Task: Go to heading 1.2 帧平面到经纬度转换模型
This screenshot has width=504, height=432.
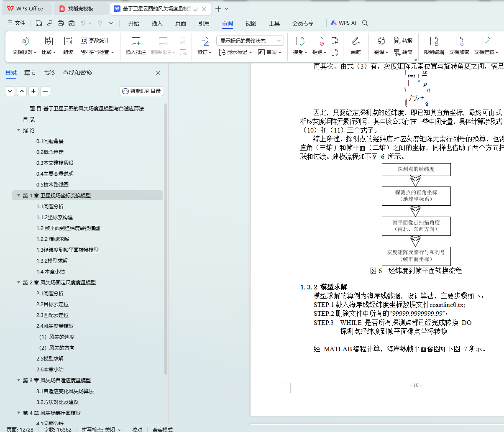Action: click(68, 228)
